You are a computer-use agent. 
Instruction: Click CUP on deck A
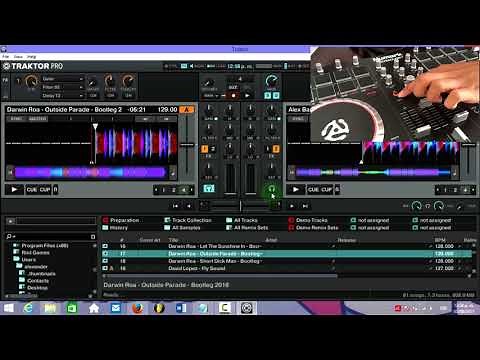pos(45,190)
